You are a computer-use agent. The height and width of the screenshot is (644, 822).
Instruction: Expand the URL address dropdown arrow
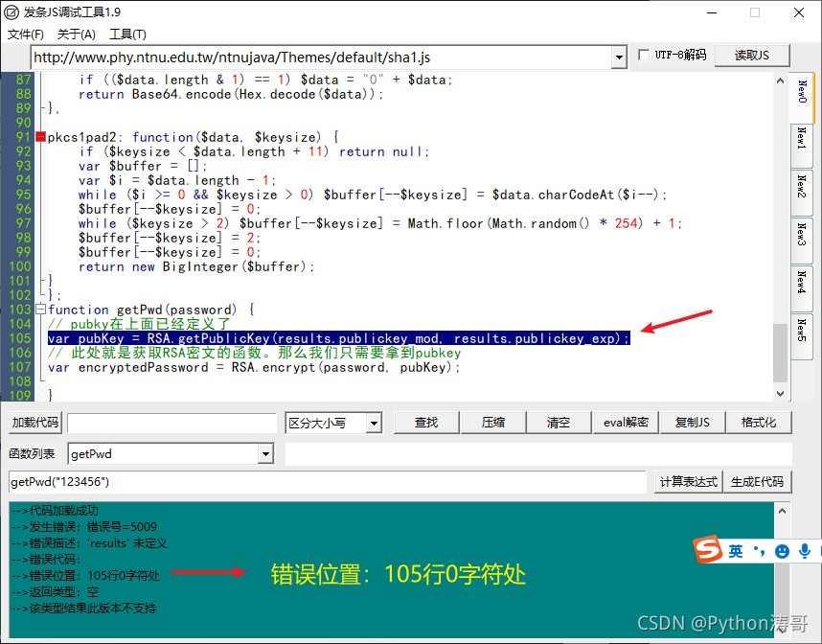pos(619,57)
